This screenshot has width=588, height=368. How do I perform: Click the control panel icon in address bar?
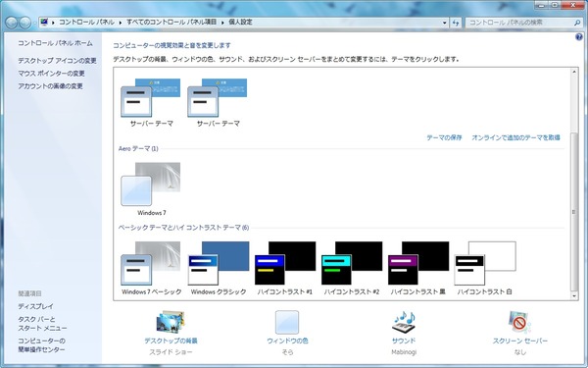(44, 23)
